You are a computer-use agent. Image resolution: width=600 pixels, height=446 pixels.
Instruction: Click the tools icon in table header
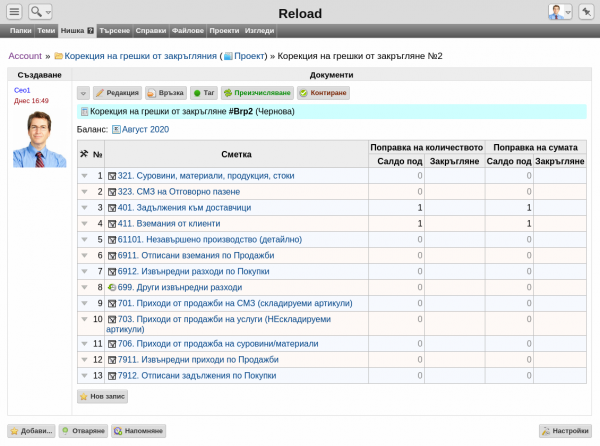click(x=84, y=154)
